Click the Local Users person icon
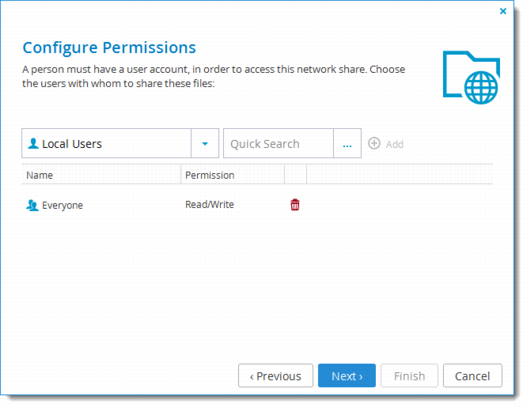This screenshot has height=407, width=526. pyautogui.click(x=33, y=144)
